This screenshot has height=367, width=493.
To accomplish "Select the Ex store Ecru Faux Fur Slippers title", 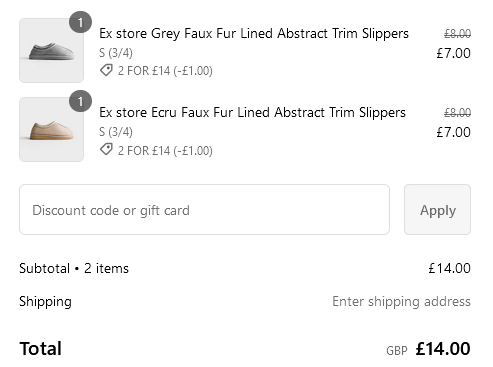I will (252, 113).
